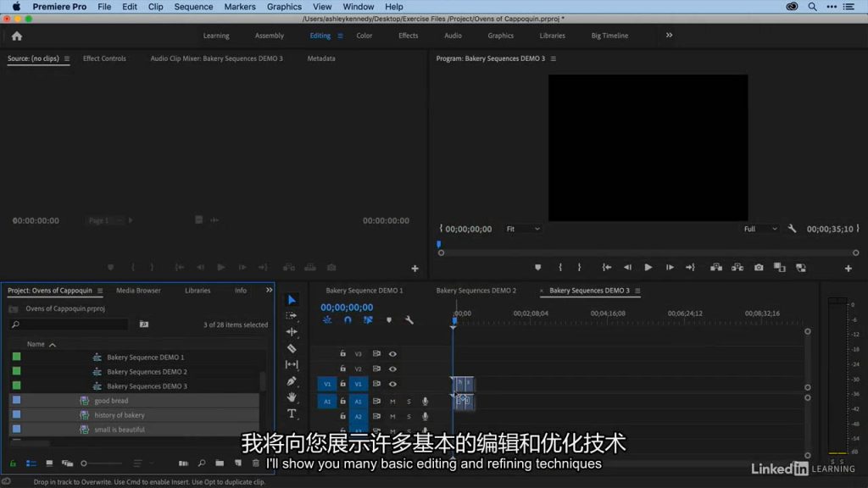Viewport: 868px width, 488px height.
Task: Select the Track Select Forward tool
Action: (292, 315)
